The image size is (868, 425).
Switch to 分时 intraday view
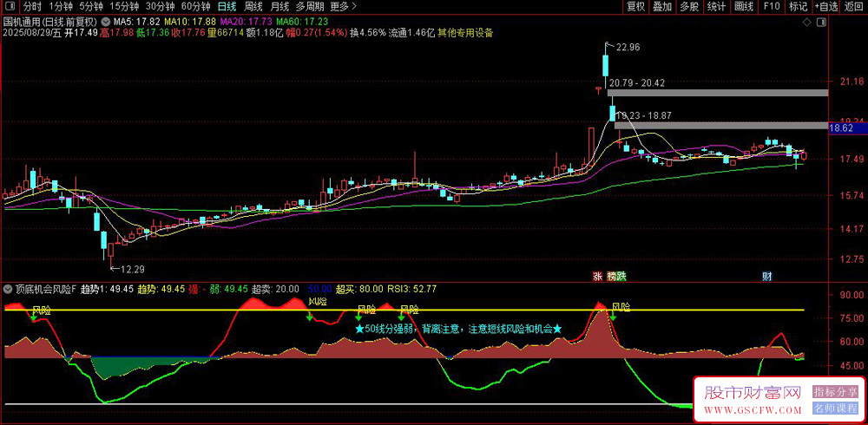(x=33, y=7)
